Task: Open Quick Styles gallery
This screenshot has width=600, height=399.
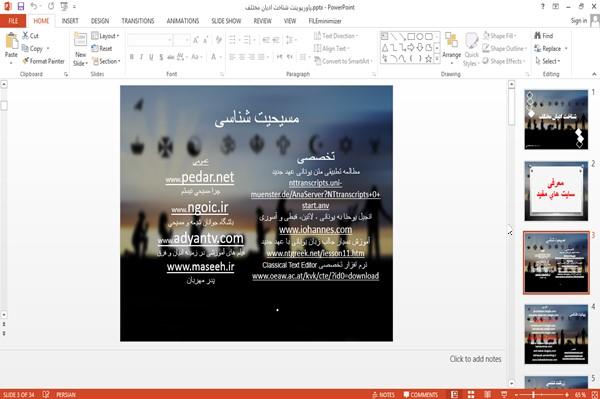Action: coord(471,49)
